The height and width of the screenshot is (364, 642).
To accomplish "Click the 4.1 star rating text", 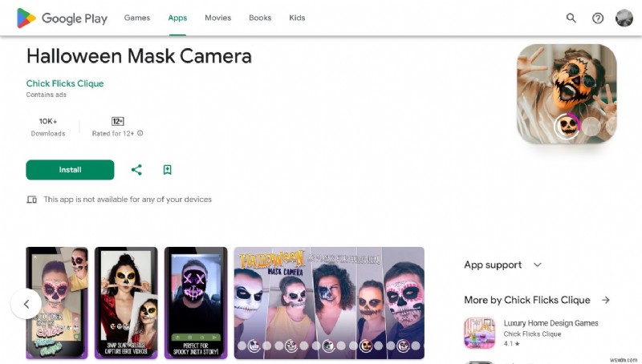I will click(511, 343).
